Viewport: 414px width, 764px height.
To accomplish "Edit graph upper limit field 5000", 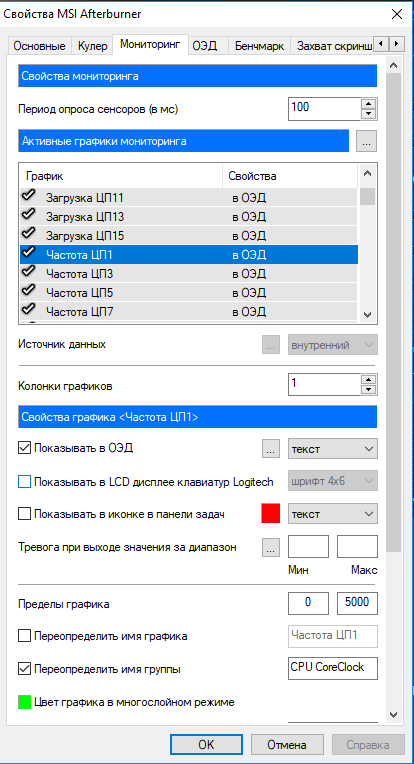I will coord(357,604).
